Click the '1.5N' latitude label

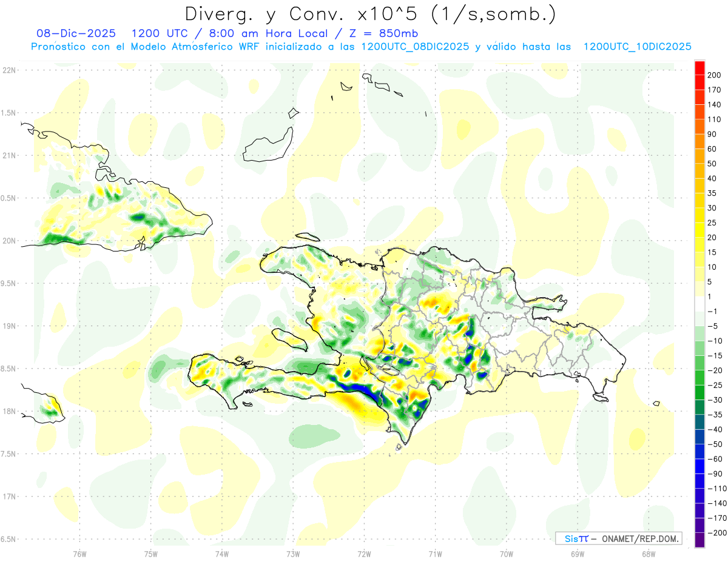coord(9,113)
